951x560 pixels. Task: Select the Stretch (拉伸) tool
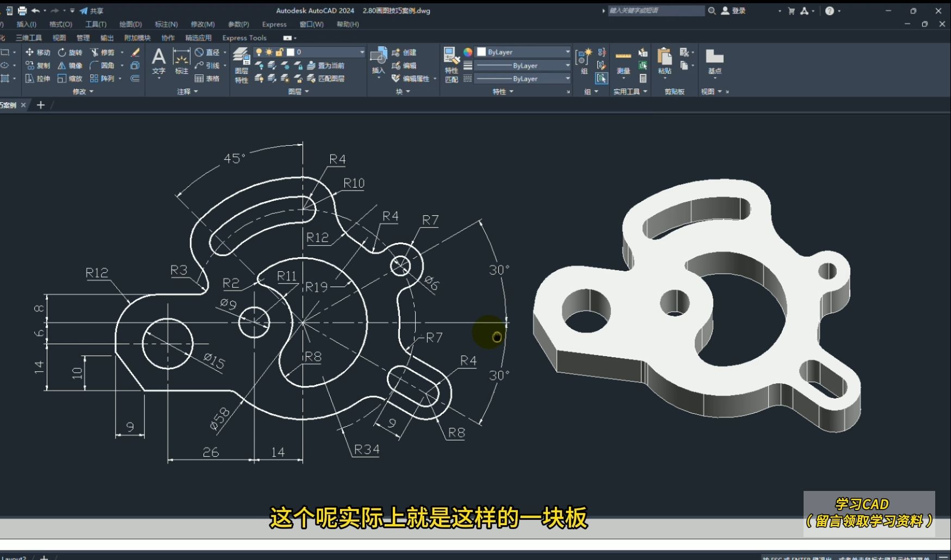click(38, 78)
